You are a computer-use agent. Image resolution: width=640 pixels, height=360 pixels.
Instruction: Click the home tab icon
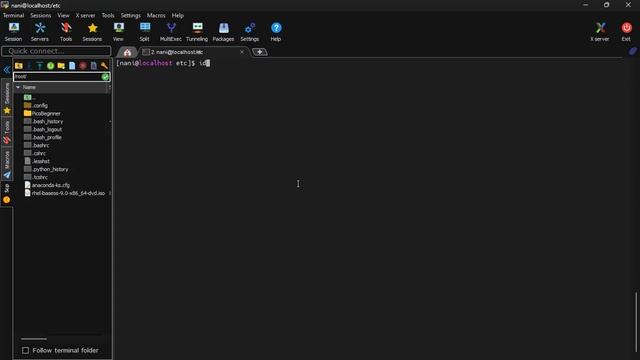pyautogui.click(x=127, y=52)
